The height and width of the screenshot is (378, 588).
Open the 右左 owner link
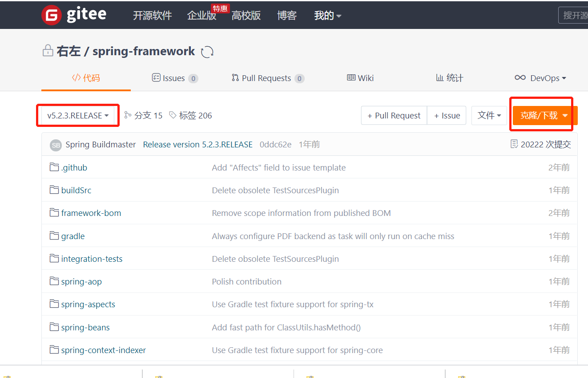pyautogui.click(x=68, y=51)
